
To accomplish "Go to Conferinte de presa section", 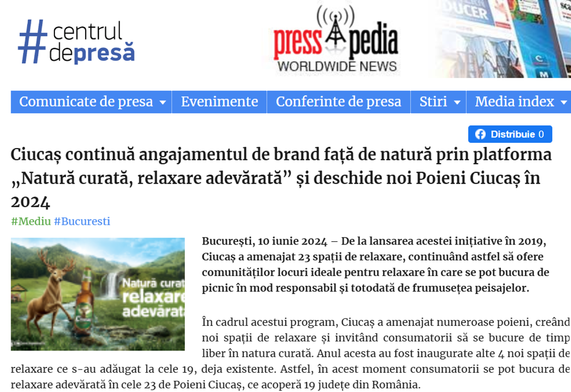I will [338, 102].
